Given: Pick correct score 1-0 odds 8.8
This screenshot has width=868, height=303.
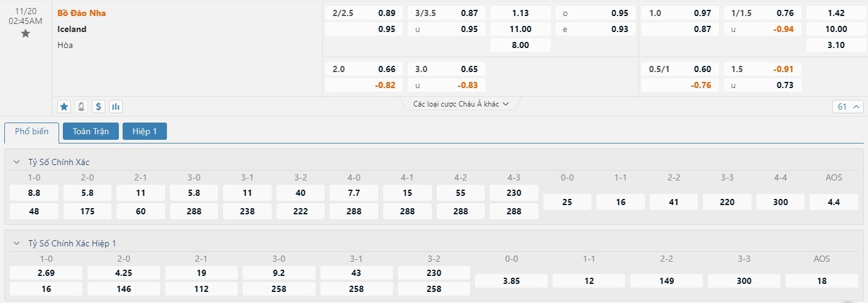Looking at the screenshot, I should 34,193.
